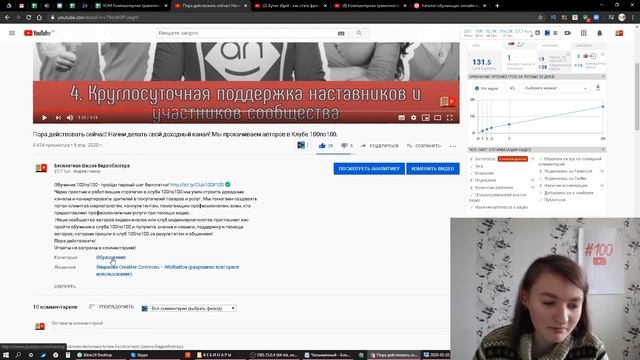
Task: Collapse description with СВЕРНУТЬ
Action: 65,287
